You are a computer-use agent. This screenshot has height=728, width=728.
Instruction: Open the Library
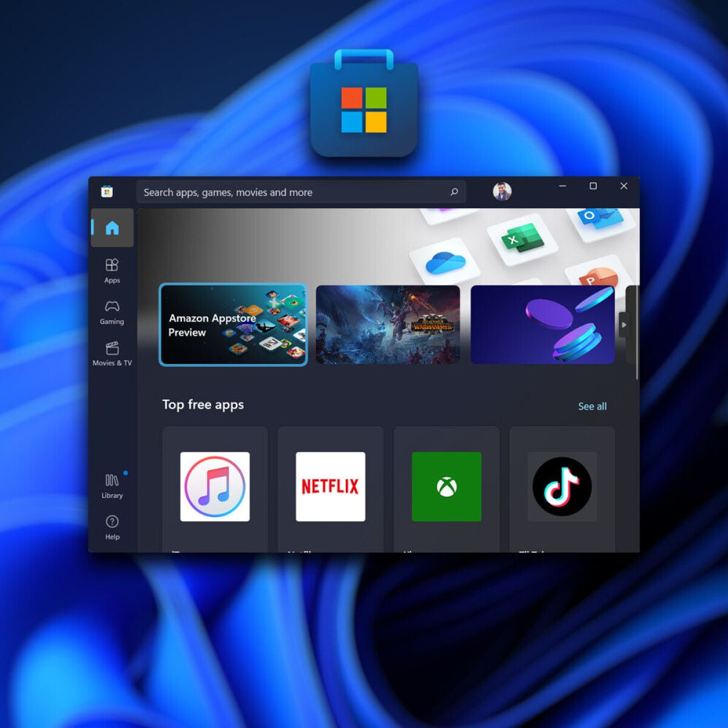(x=112, y=486)
